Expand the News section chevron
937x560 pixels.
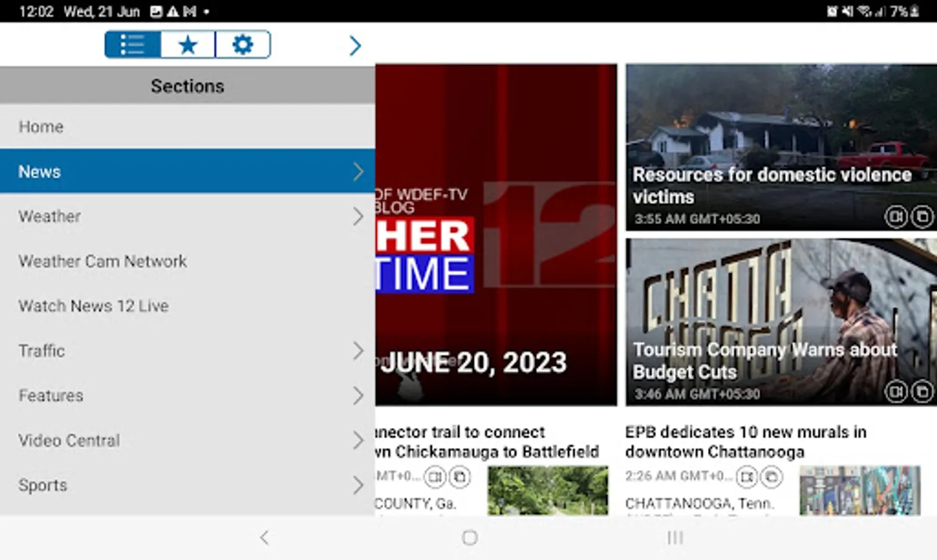tap(358, 172)
